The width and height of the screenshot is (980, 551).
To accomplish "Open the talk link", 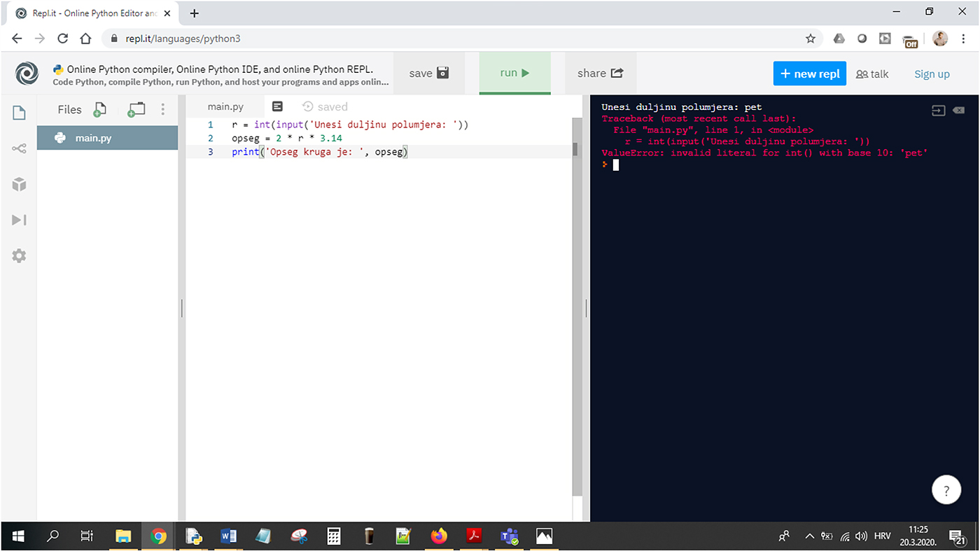I will [872, 74].
